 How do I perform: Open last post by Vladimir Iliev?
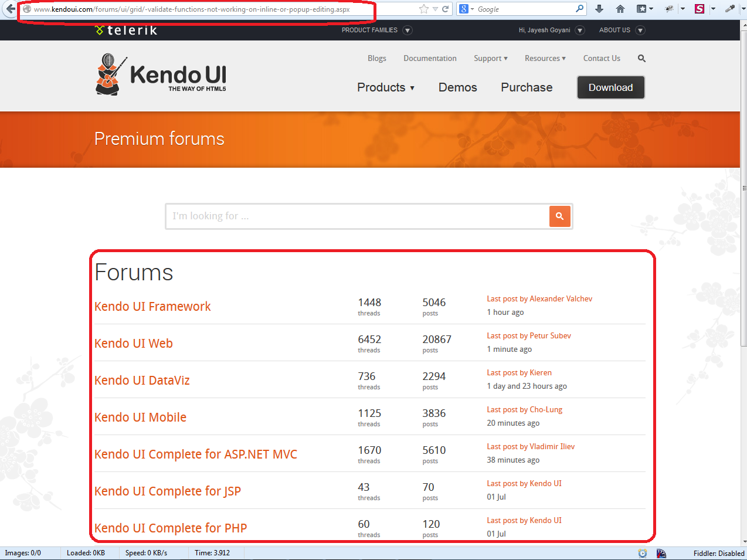pos(531,446)
